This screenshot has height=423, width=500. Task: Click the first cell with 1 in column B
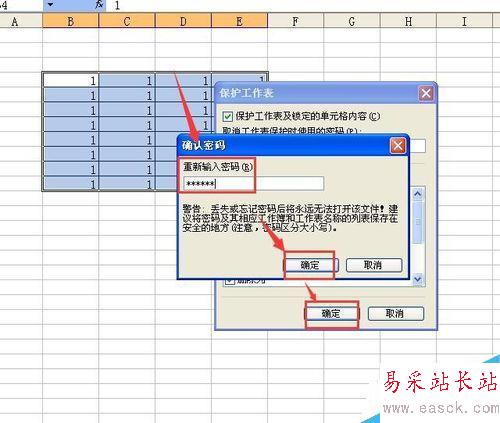[71, 80]
